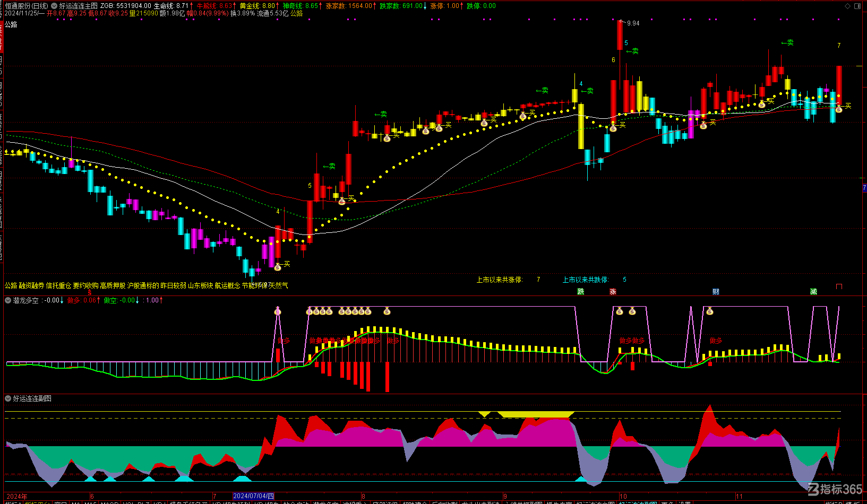Click the green 跌 event marker
The image size is (867, 504).
click(581, 292)
